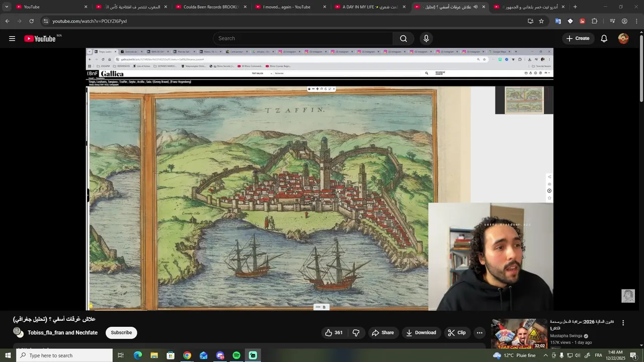Open the red image extension icon
This screenshot has width=644, height=362.
click(x=582, y=21)
